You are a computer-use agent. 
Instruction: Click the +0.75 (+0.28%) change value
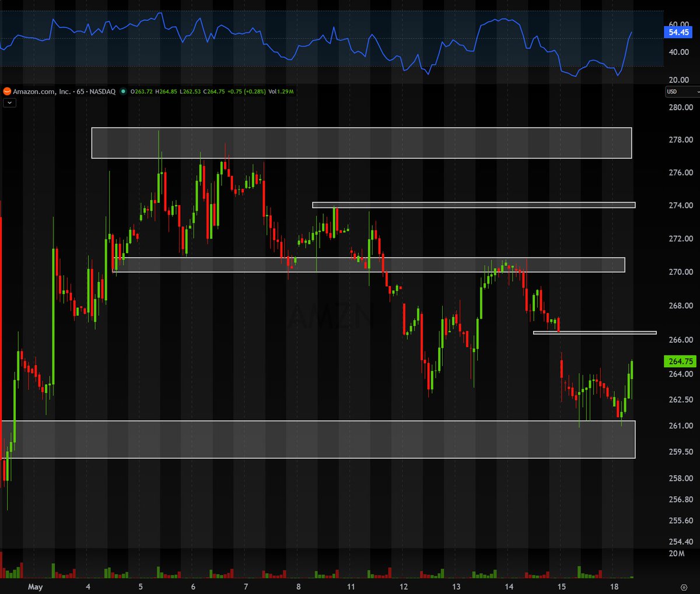click(x=246, y=92)
